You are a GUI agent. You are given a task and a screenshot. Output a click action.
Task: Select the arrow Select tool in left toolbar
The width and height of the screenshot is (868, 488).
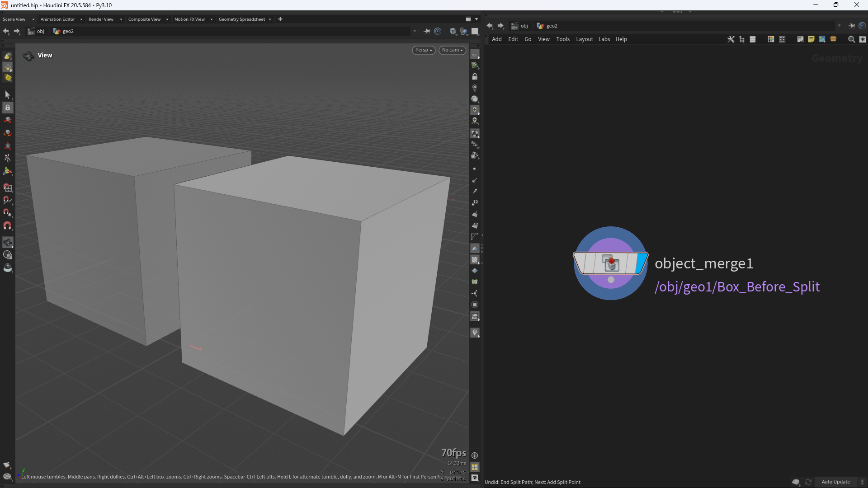[x=7, y=94]
